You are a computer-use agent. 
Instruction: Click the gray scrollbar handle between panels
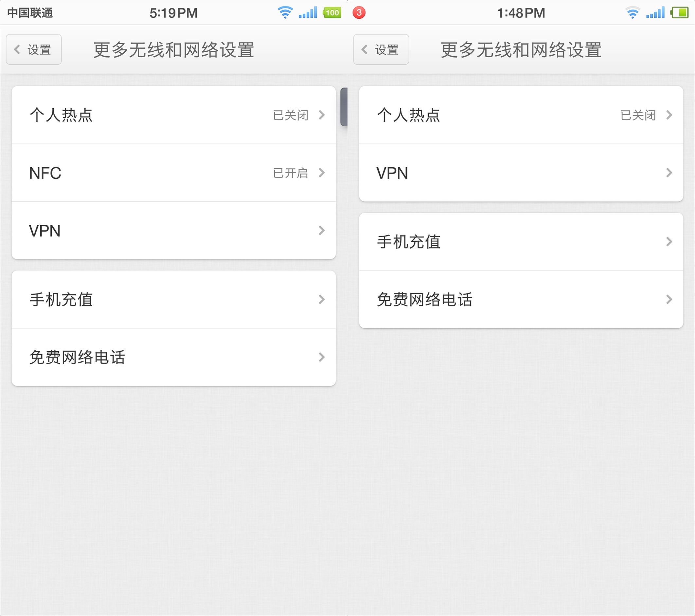click(x=344, y=107)
